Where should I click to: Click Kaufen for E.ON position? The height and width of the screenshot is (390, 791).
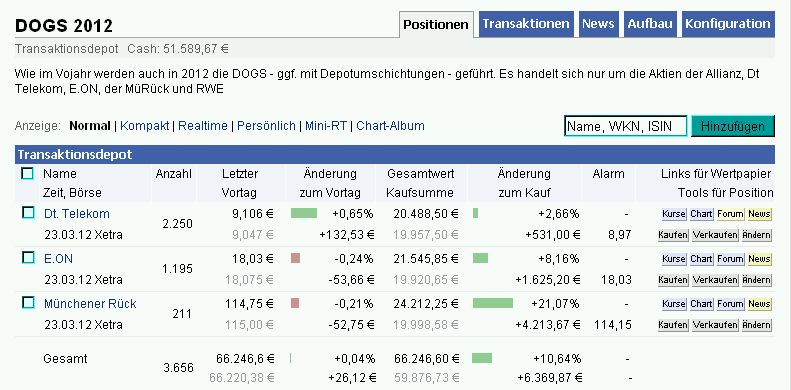[x=673, y=280]
